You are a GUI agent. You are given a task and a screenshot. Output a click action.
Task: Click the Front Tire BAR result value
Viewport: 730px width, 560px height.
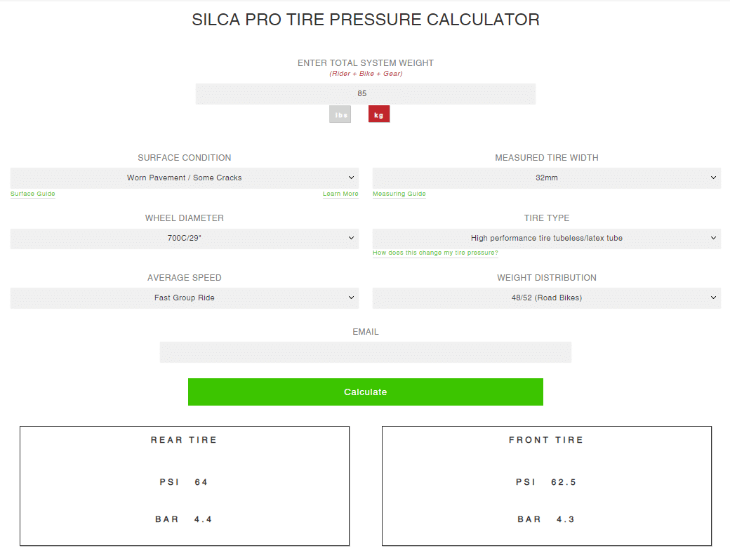coord(566,519)
